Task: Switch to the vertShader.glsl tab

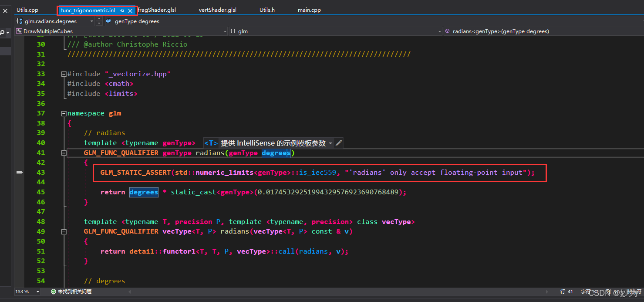Action: pyautogui.click(x=217, y=10)
